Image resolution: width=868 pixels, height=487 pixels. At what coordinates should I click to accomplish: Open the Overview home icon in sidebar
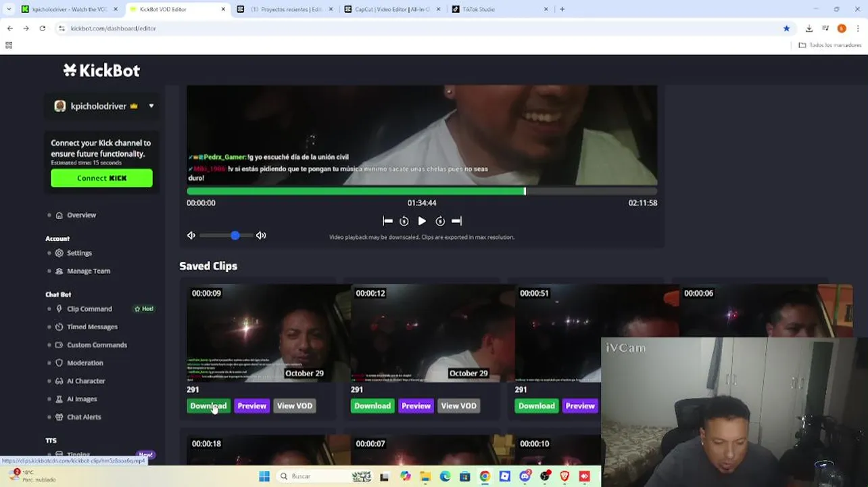point(59,215)
